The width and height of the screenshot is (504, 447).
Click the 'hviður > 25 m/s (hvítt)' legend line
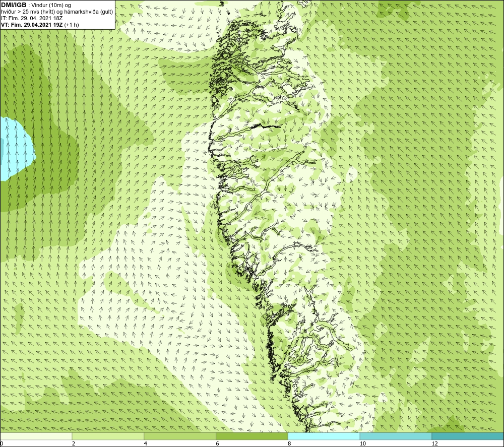(x=28, y=12)
